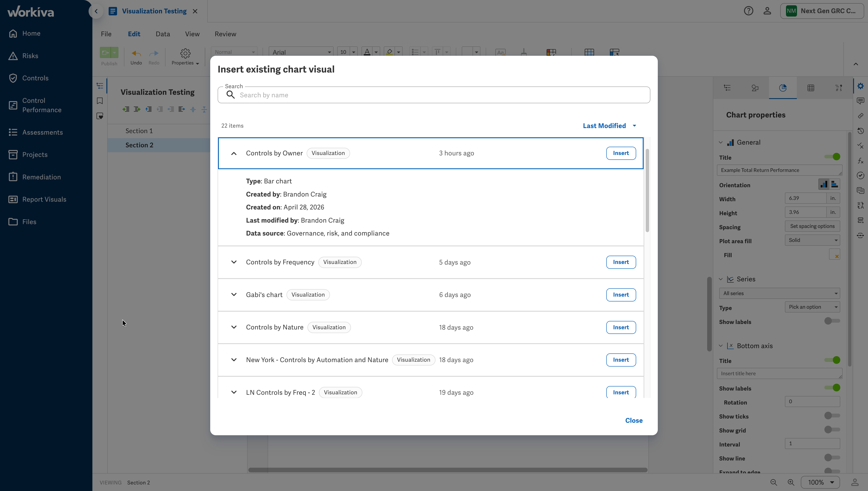
Task: Open the user account profile icon
Action: tap(767, 11)
